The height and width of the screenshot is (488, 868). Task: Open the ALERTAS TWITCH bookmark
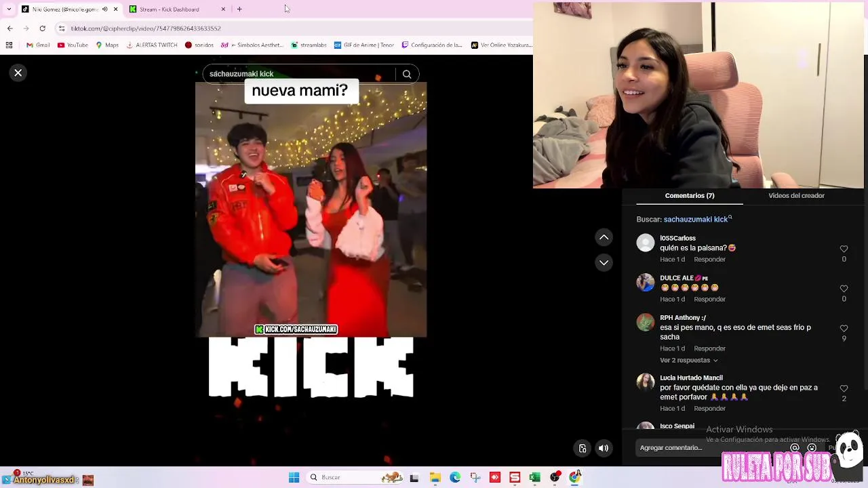point(151,45)
